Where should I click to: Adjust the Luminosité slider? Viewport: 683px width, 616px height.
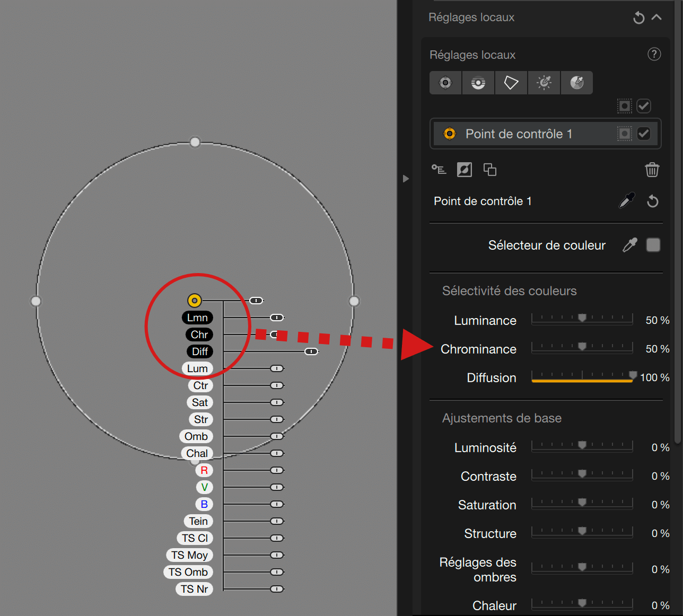coord(582,446)
